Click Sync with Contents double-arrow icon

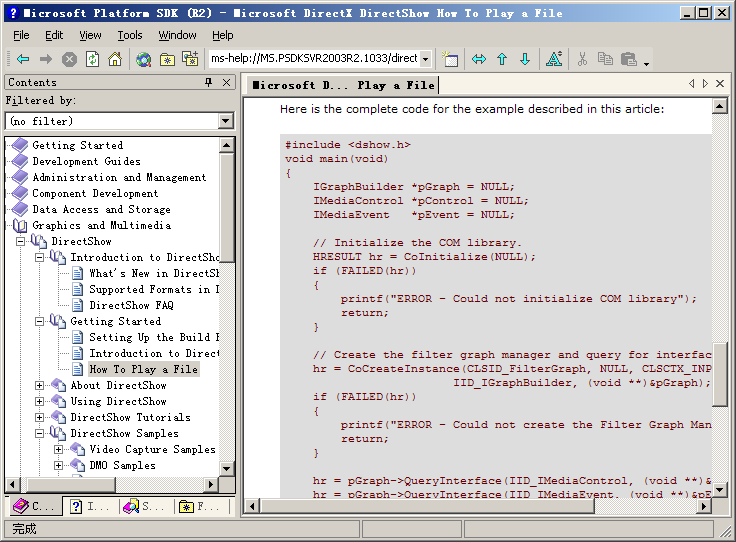click(x=479, y=59)
